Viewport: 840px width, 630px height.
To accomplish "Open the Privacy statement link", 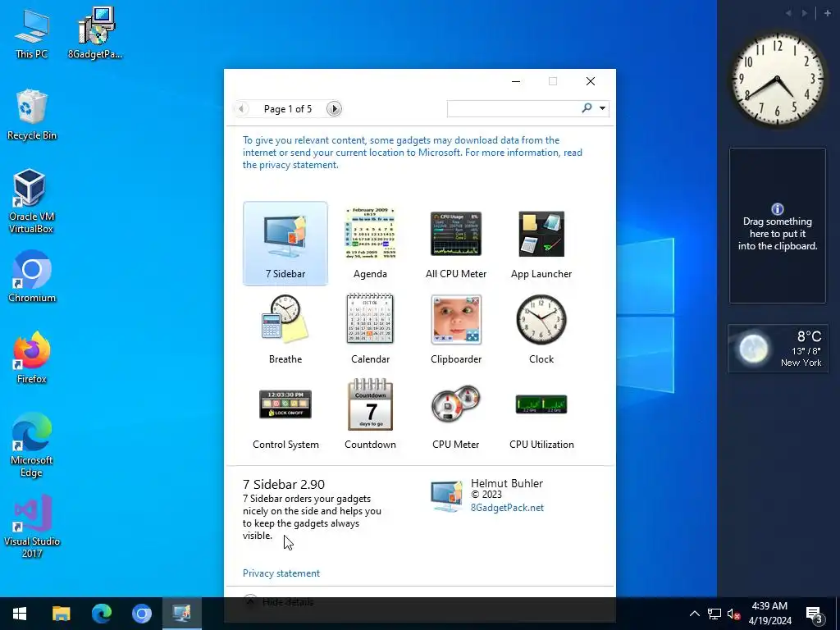I will click(281, 573).
